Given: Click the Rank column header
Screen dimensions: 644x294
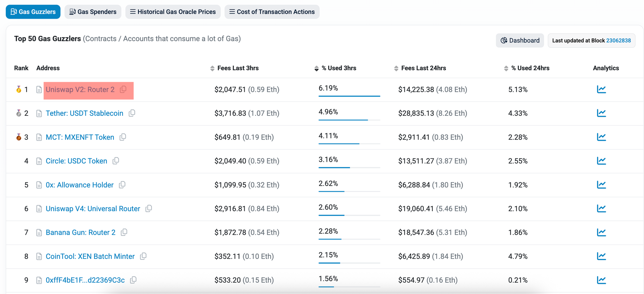Looking at the screenshot, I should coord(21,68).
